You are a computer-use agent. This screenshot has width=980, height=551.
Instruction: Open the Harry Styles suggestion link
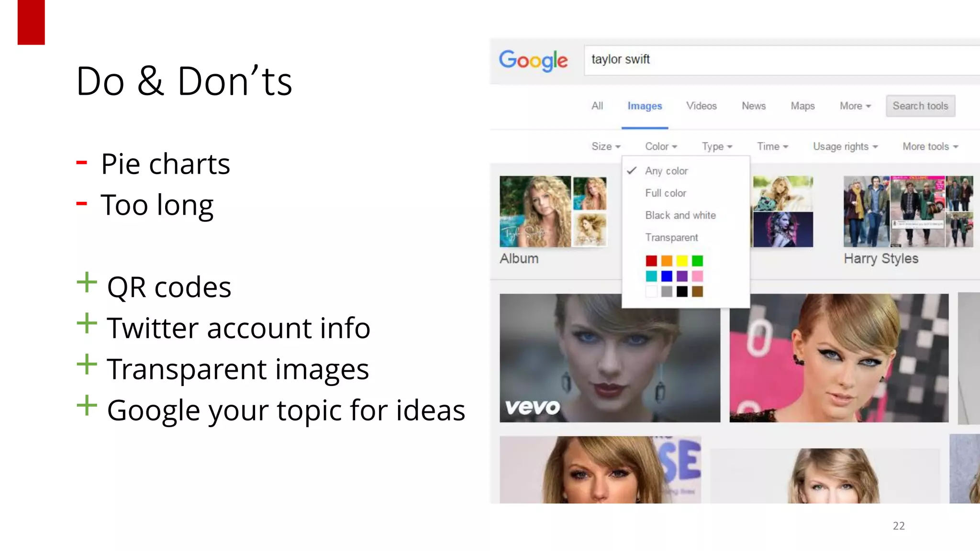(x=880, y=258)
